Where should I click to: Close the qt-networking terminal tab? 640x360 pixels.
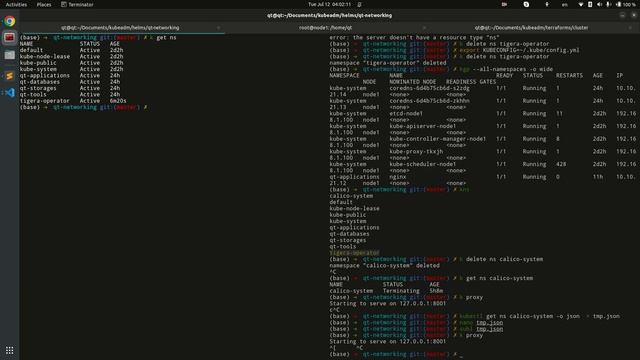tap(218, 28)
